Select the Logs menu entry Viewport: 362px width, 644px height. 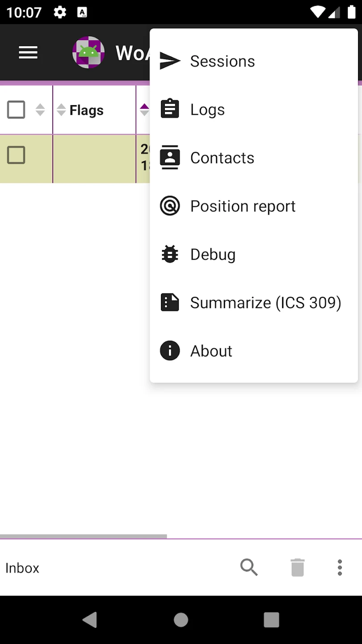(x=207, y=110)
